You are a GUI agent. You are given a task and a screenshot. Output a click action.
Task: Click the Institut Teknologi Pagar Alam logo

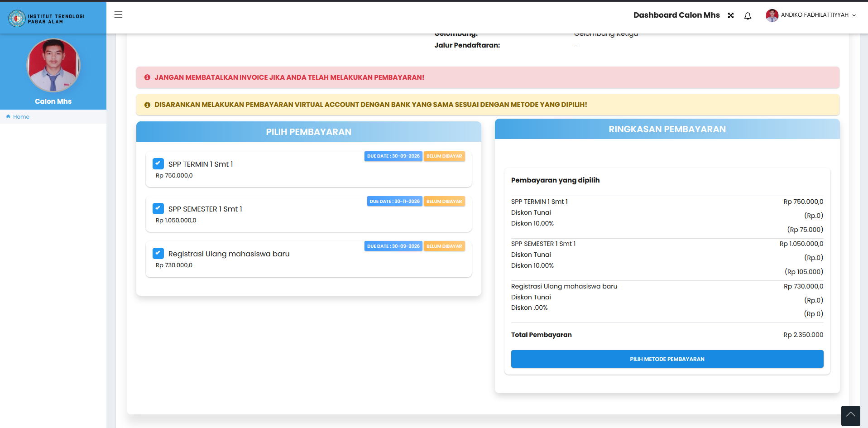(x=47, y=19)
